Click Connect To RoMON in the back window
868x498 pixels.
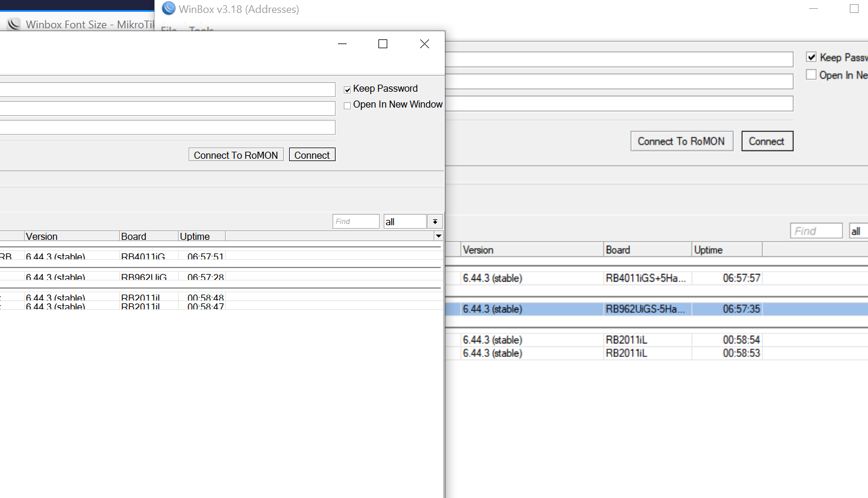[x=682, y=141]
